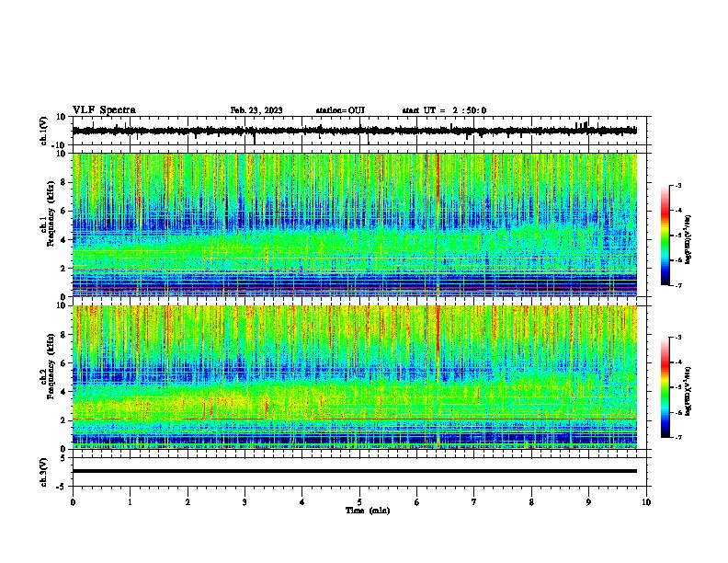Click the time axis tick label "5"
This screenshot has width=728, height=563.
359,502
